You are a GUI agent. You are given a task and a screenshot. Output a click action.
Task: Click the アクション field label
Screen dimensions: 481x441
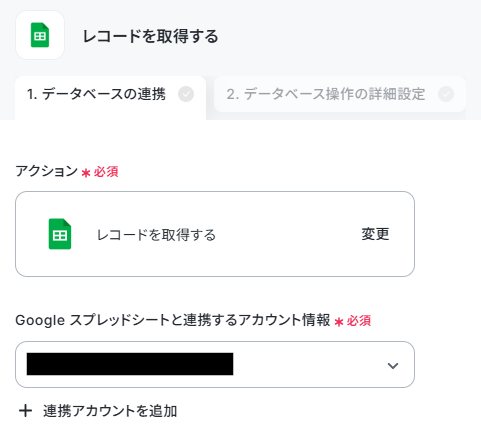tap(47, 171)
